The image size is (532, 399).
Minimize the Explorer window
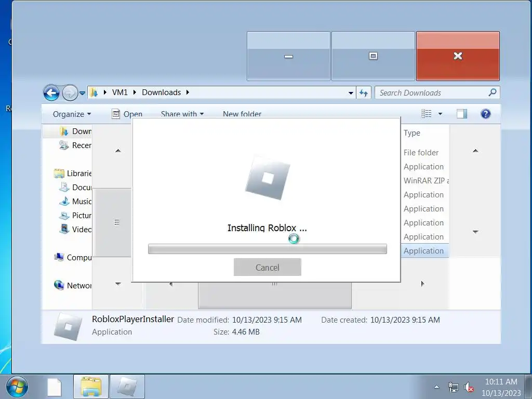(x=288, y=56)
